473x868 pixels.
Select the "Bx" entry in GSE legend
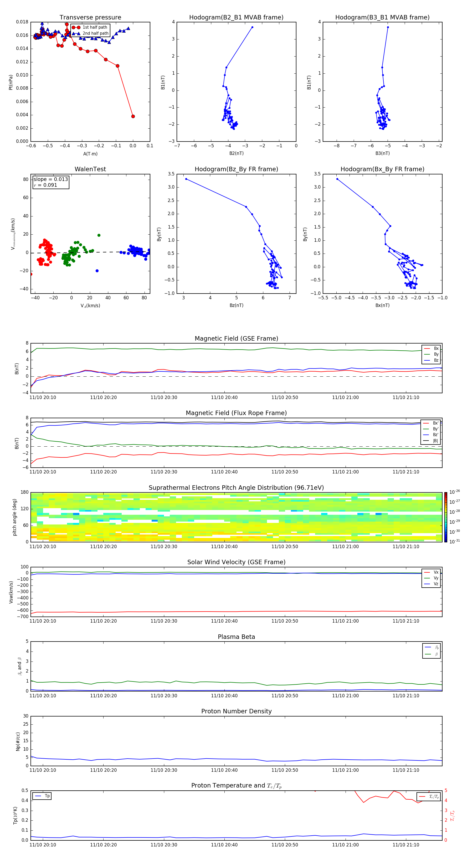(x=431, y=349)
